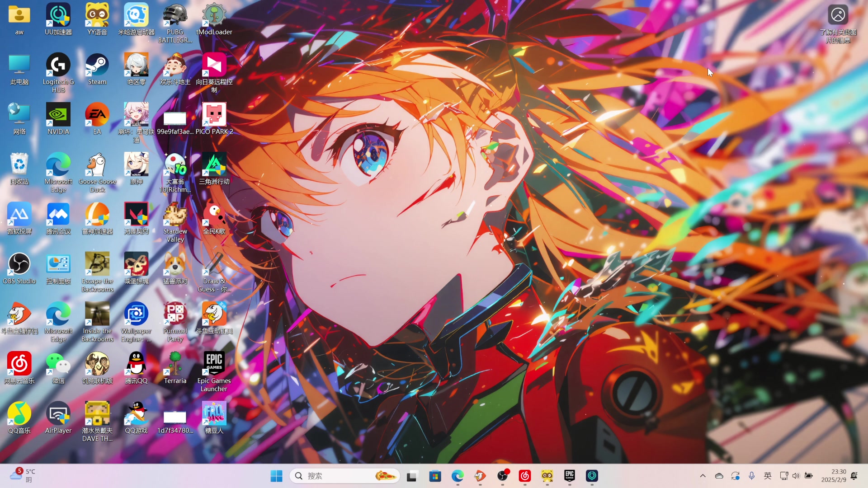Open the 潜水员戴夫 DAVE THE DIVER icon
Image resolution: width=868 pixels, height=488 pixels.
[x=97, y=422]
